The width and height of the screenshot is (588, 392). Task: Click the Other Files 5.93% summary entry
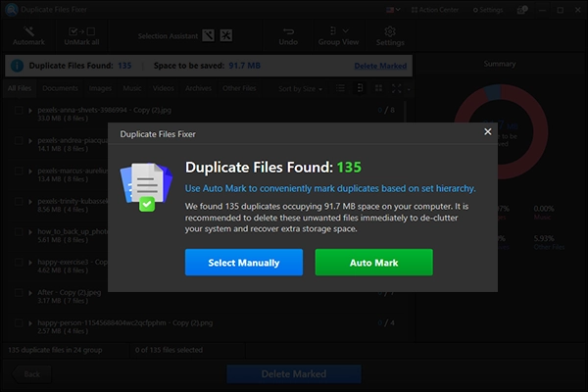(549, 242)
